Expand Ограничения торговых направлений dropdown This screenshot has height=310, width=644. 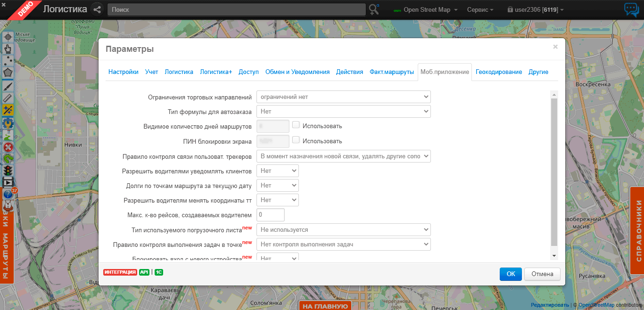click(343, 97)
